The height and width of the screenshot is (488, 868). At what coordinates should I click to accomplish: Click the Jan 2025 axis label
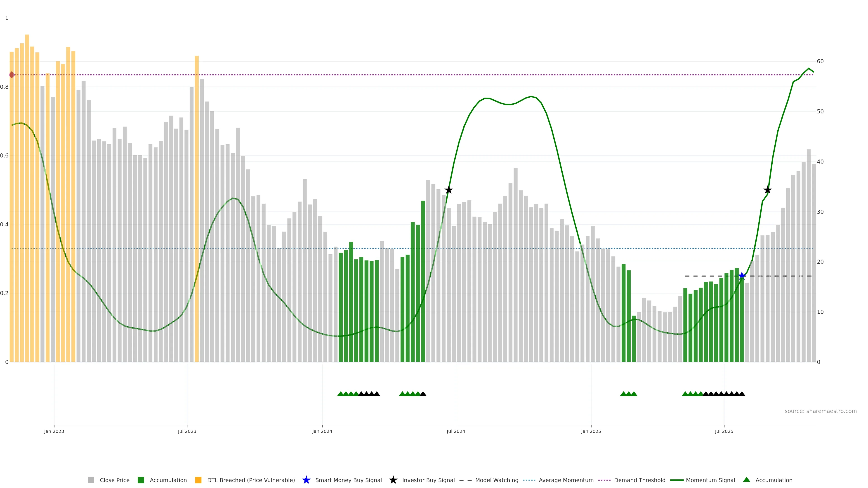pyautogui.click(x=591, y=432)
